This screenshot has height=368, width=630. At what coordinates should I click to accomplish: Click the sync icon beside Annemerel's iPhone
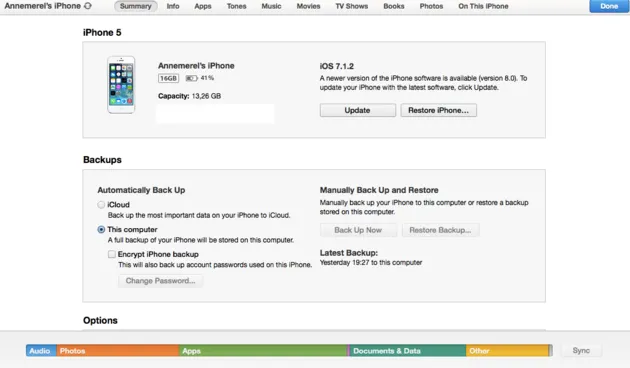tap(88, 6)
